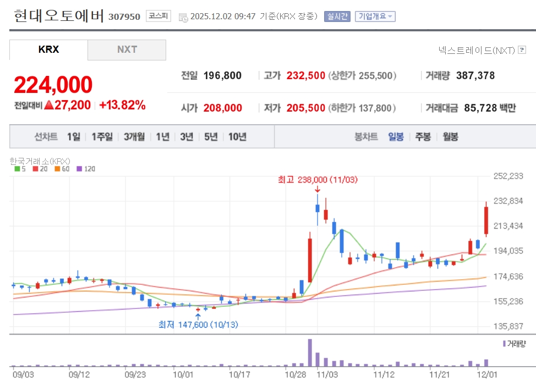The height and width of the screenshot is (392, 536).
Task: Click the 최고 238,000 (11/03) high marker
Action: click(x=318, y=180)
